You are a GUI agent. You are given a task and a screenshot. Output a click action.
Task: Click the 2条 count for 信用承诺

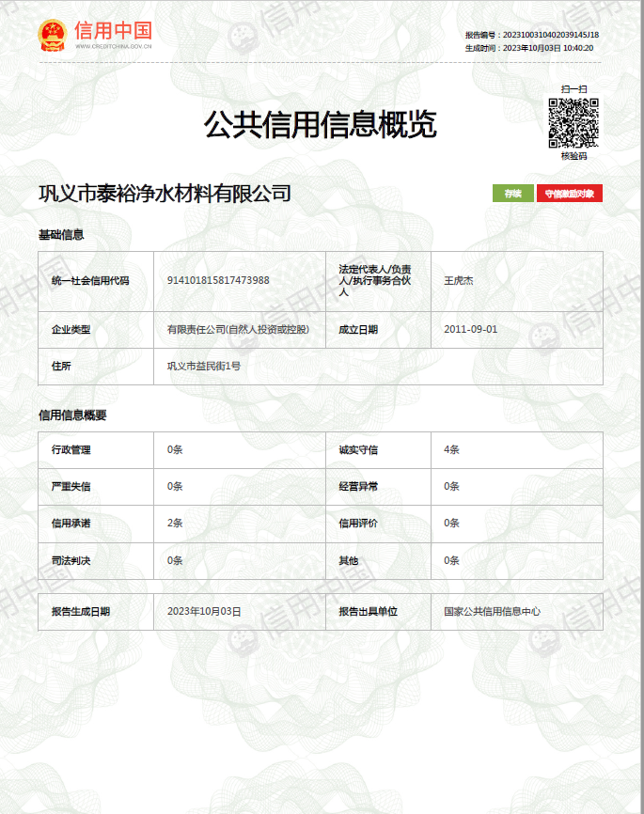tap(175, 524)
